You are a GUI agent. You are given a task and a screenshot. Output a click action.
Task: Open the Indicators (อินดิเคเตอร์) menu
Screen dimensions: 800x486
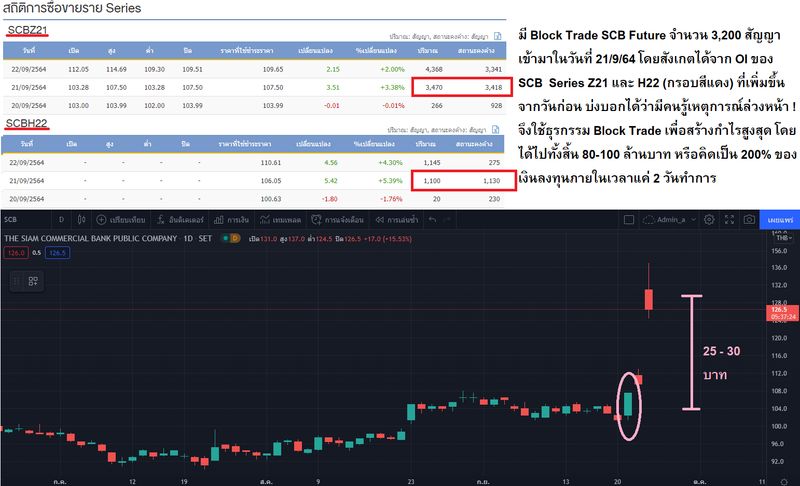180,220
